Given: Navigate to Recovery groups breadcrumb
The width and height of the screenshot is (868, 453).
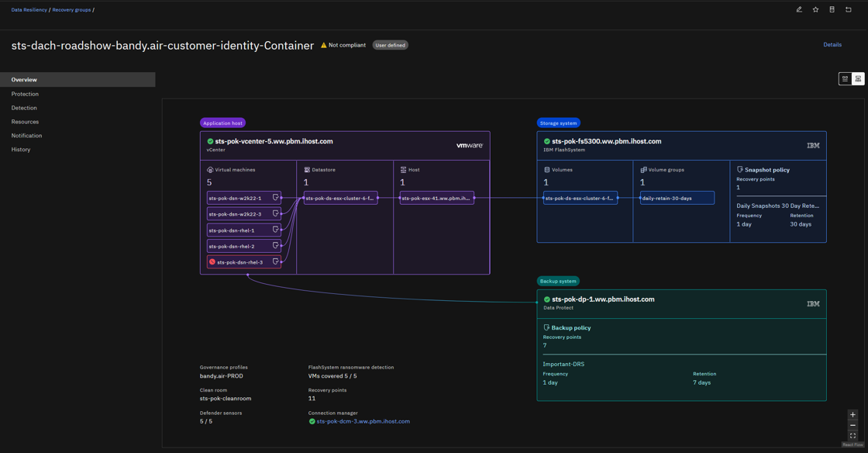Looking at the screenshot, I should point(71,10).
